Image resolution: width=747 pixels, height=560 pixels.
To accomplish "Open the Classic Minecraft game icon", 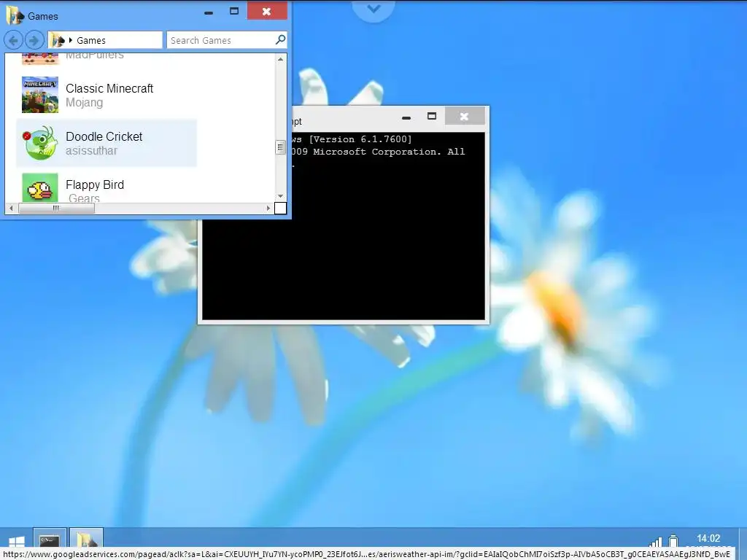I will pyautogui.click(x=40, y=95).
